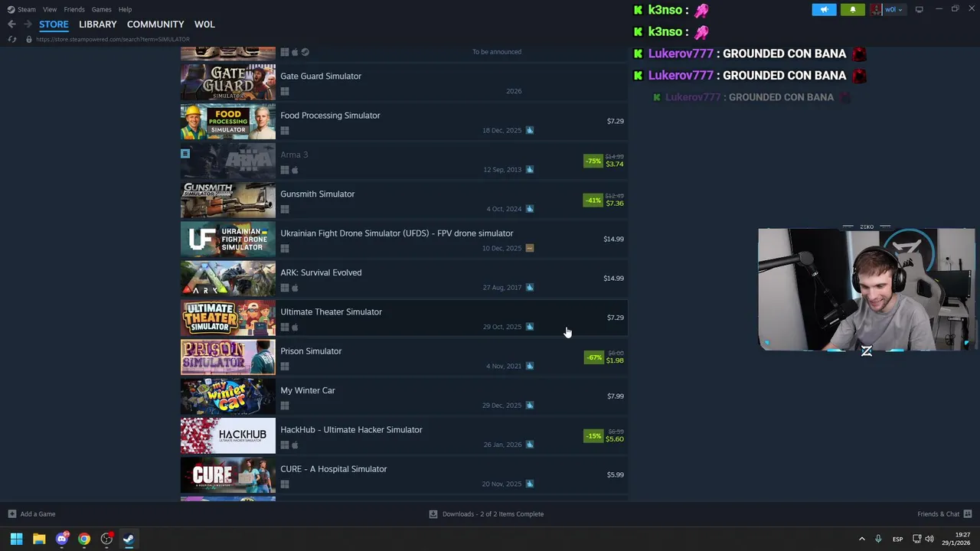This screenshot has width=980, height=551.
Task: Open Discord from the taskbar
Action: click(x=62, y=539)
